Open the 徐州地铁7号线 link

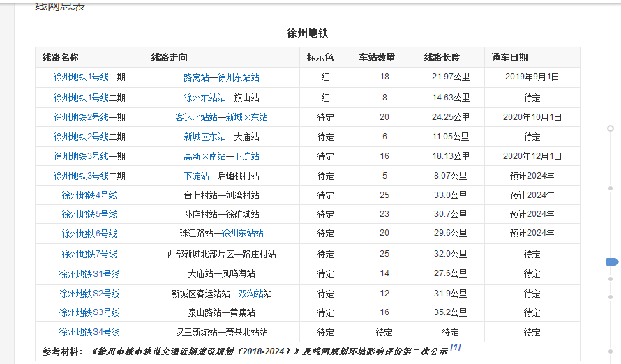point(89,254)
